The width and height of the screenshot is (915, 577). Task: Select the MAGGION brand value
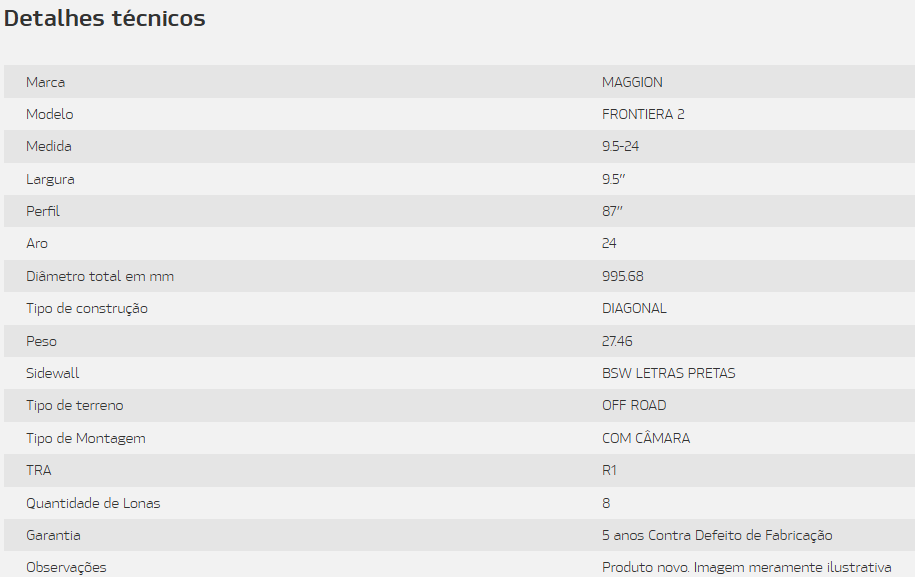632,82
